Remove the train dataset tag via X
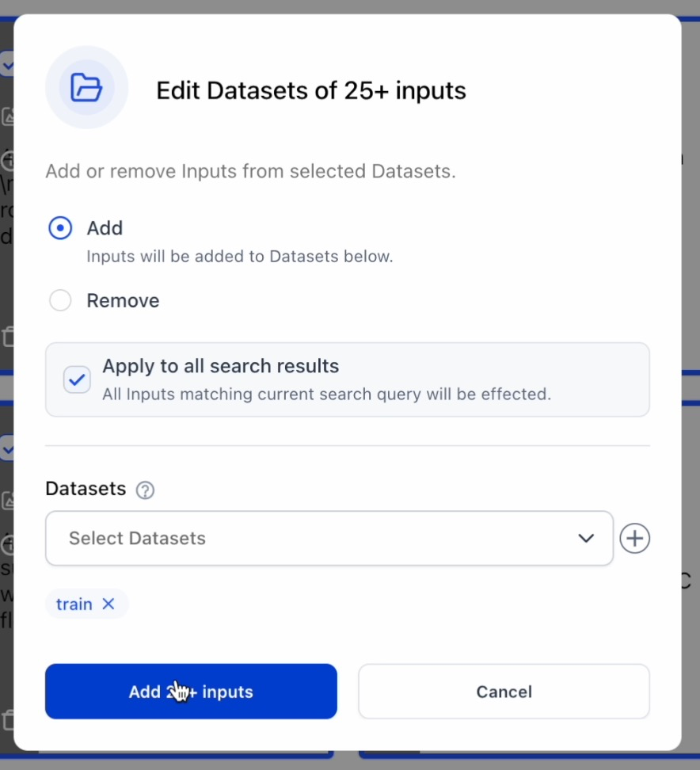 (108, 604)
